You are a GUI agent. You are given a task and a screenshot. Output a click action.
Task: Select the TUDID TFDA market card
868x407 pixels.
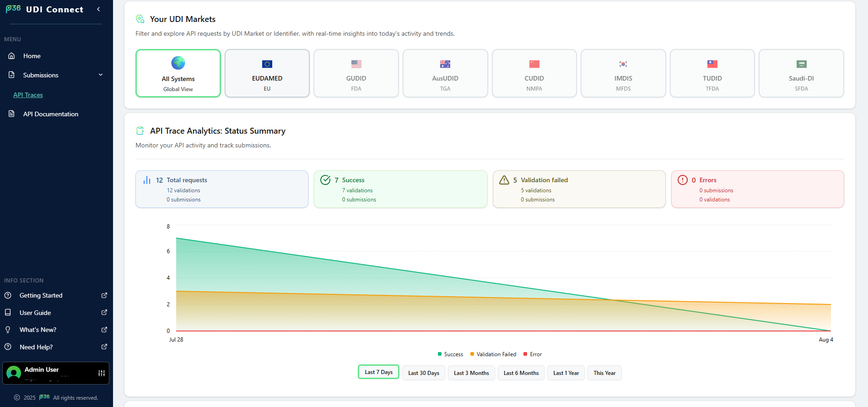coord(712,73)
